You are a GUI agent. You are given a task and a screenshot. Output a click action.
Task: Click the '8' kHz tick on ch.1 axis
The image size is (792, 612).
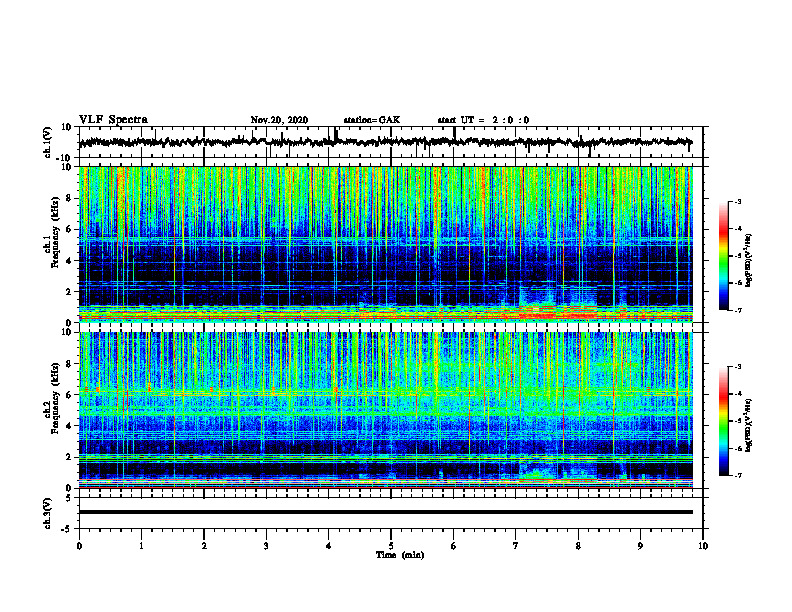[70, 198]
